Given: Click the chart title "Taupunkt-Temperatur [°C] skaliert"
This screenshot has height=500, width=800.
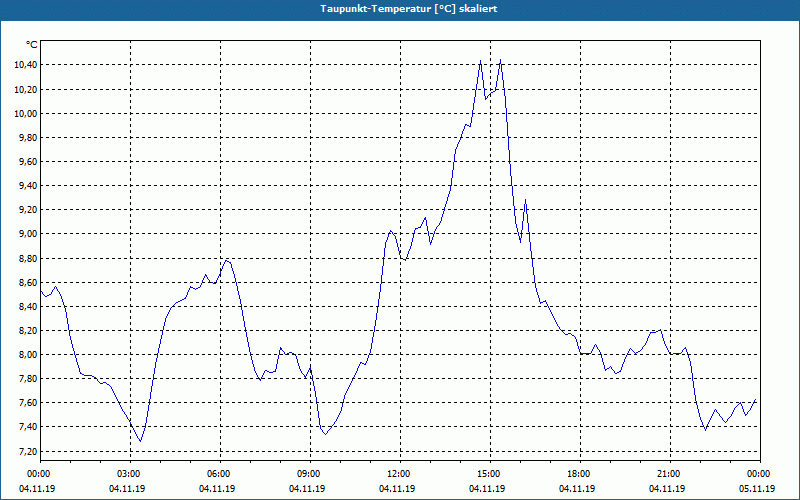Looking at the screenshot, I should (409, 9).
